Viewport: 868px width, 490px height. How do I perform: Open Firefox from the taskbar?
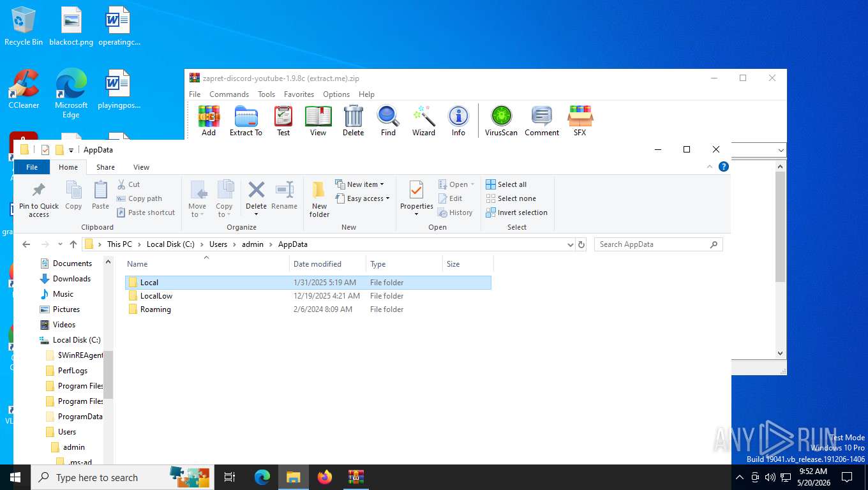325,477
